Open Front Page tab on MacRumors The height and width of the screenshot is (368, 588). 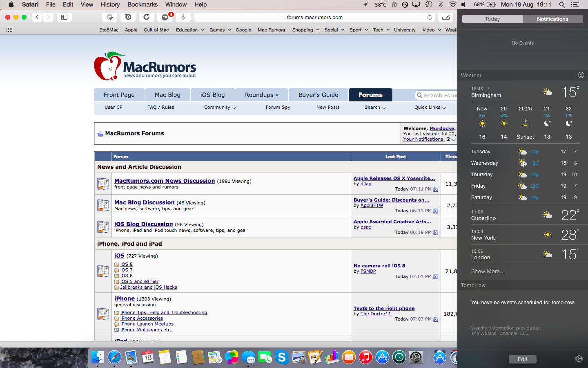pos(119,95)
